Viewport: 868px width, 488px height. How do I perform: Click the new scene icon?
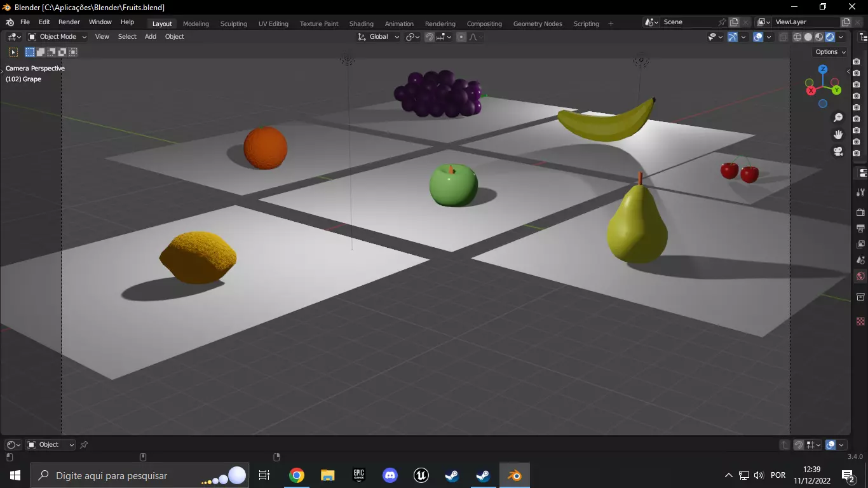pos(735,22)
